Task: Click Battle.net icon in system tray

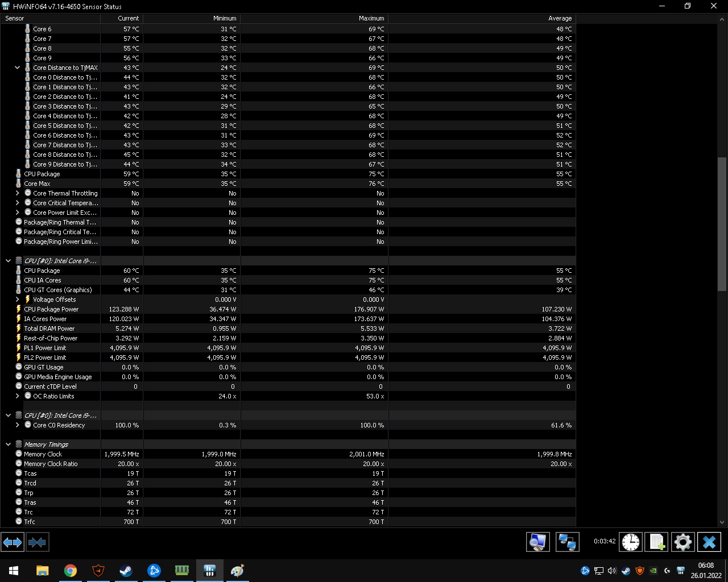Action: (x=585, y=571)
